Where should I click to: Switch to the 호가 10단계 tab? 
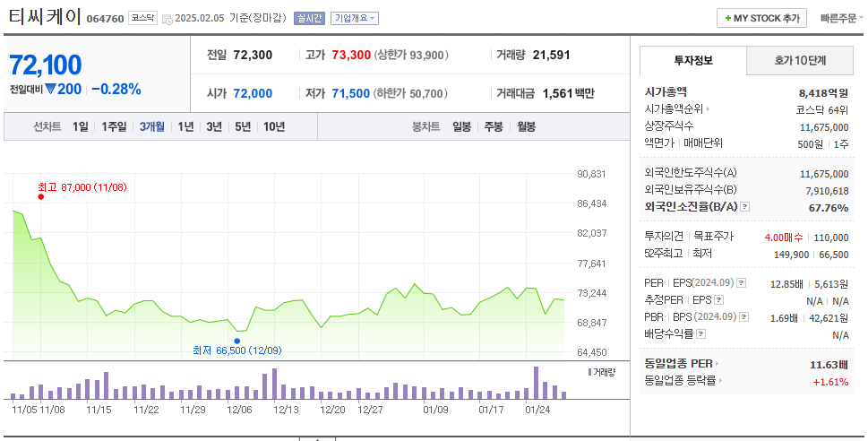click(x=800, y=60)
